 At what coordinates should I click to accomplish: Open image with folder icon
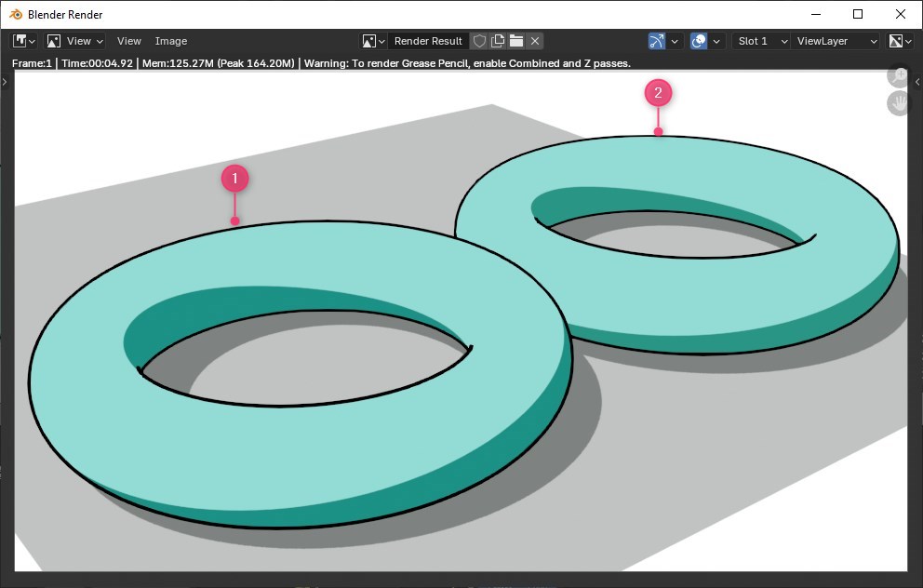(x=516, y=41)
